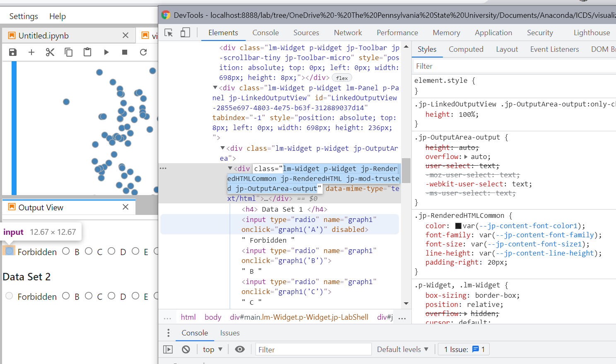
Task: Toggle the device toolbar icon in DevTools
Action: click(x=185, y=33)
